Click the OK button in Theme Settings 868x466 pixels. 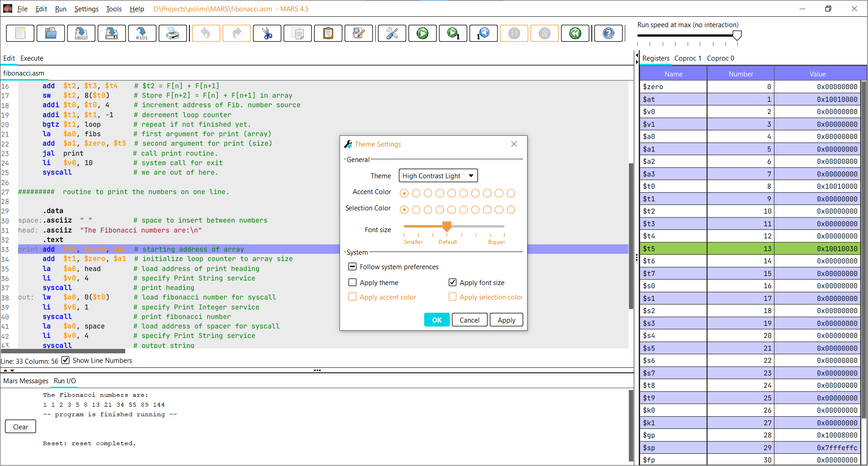tap(437, 320)
